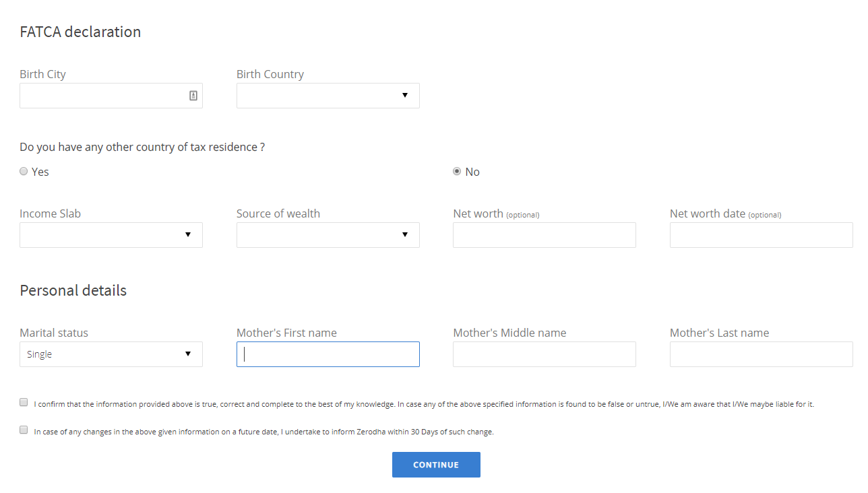868x493 pixels.
Task: Click the Mother's Last name field
Action: (x=762, y=354)
